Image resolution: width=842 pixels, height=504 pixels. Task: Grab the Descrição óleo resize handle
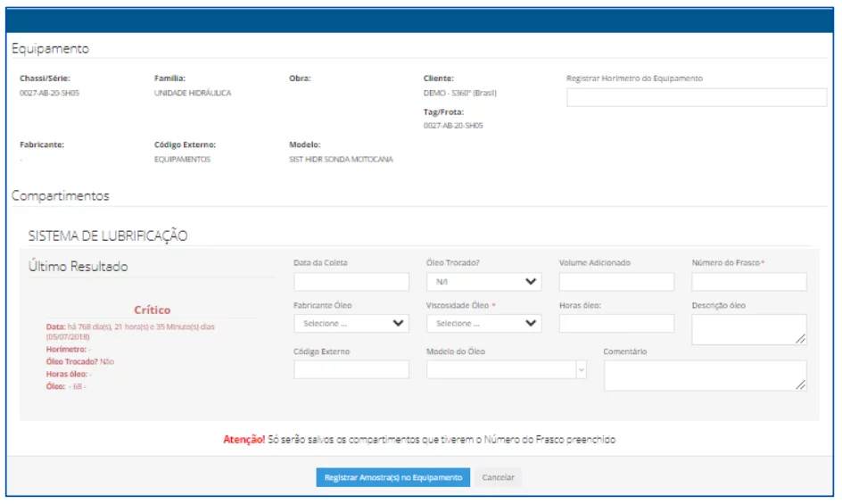801,339
